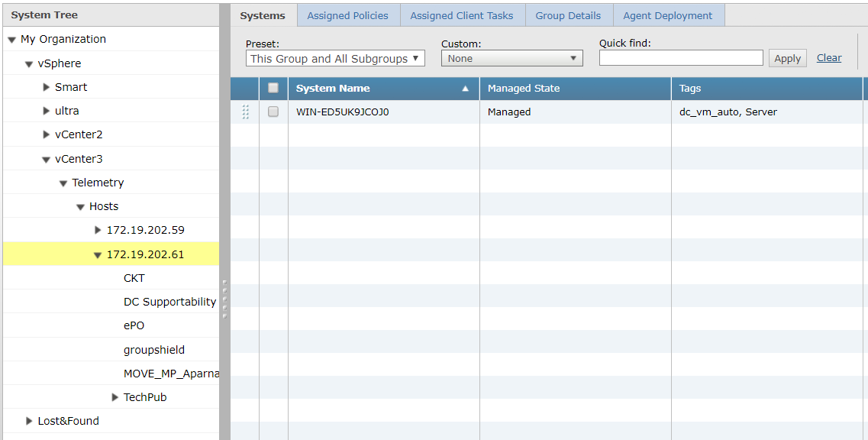This screenshot has height=440, width=868.
Task: Expand the ultra group
Action: pos(47,111)
